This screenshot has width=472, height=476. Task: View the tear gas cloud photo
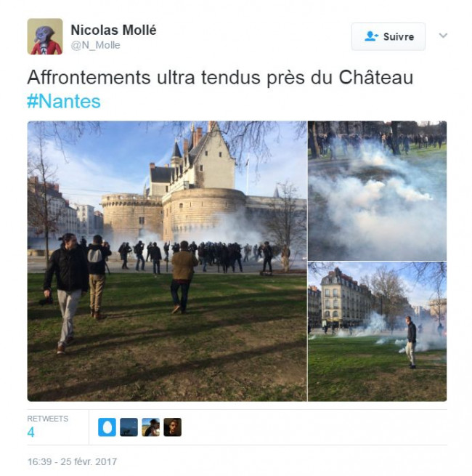[378, 190]
